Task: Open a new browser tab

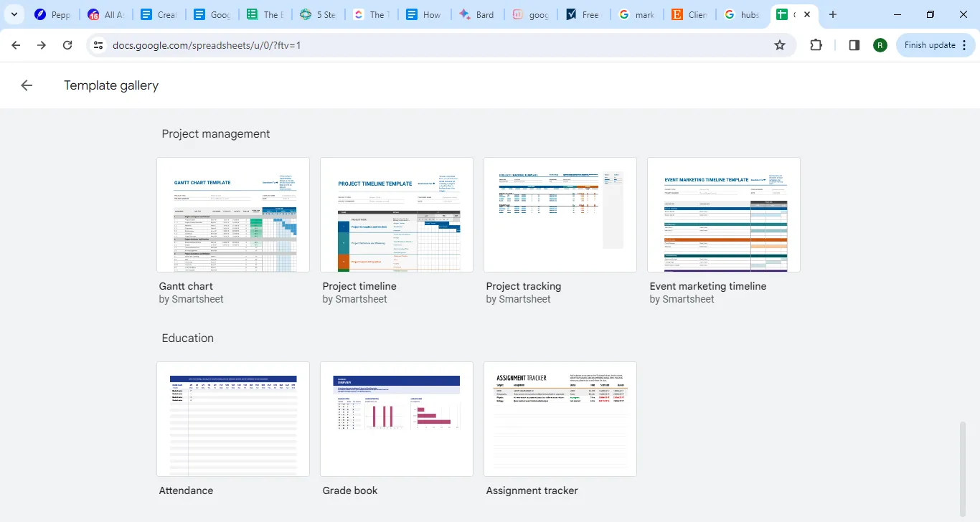Action: 832,14
